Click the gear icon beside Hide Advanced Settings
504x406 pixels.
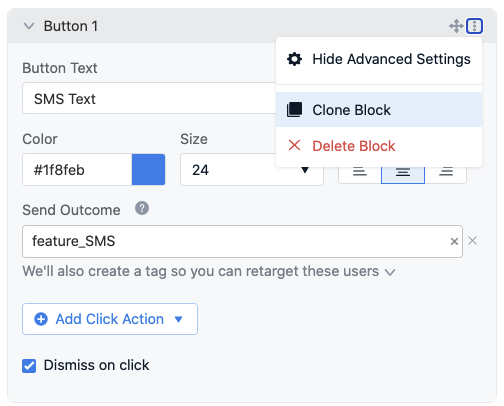[x=294, y=59]
